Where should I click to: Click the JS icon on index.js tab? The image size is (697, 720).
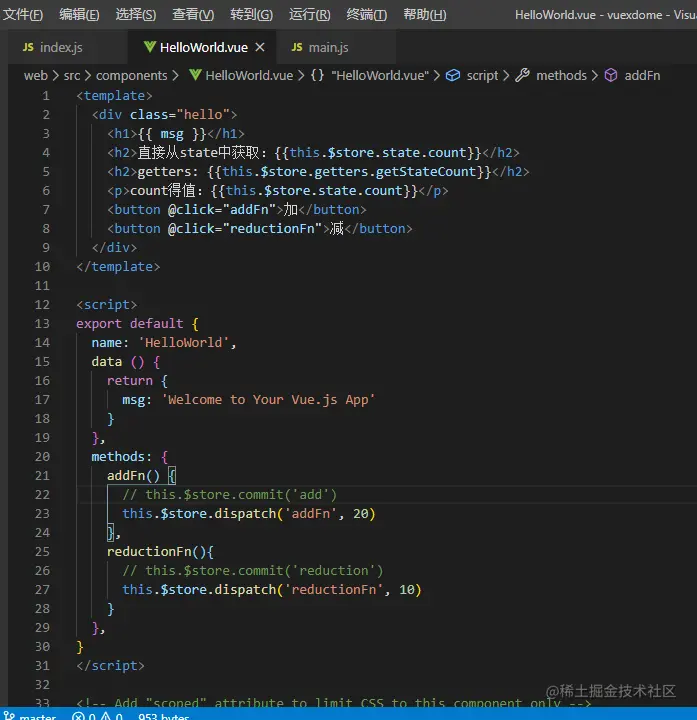click(28, 47)
